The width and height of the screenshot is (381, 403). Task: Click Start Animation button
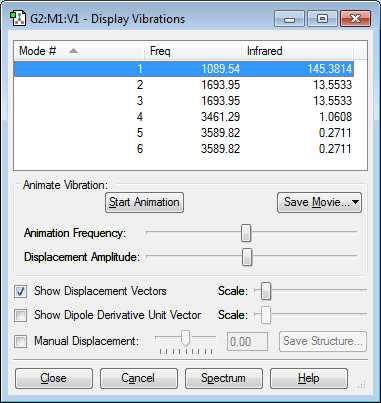click(144, 202)
